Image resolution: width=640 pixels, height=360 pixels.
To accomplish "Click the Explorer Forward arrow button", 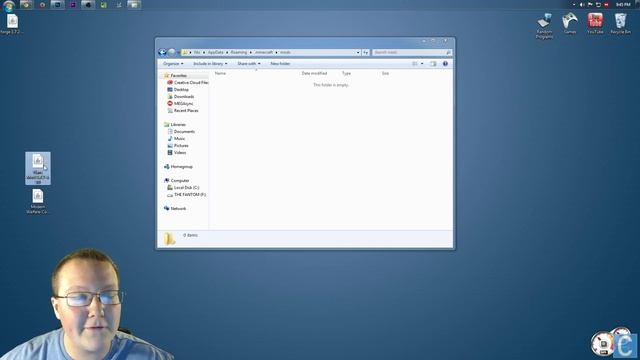I will click(x=172, y=52).
